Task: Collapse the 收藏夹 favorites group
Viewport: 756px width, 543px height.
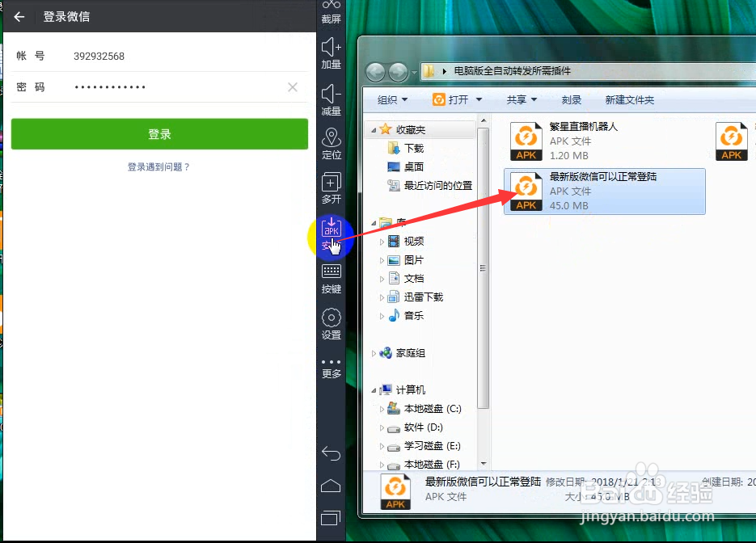Action: click(x=374, y=130)
